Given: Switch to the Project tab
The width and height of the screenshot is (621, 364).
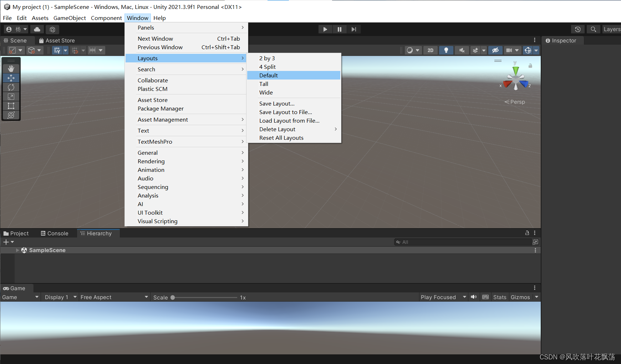Looking at the screenshot, I should [16, 233].
